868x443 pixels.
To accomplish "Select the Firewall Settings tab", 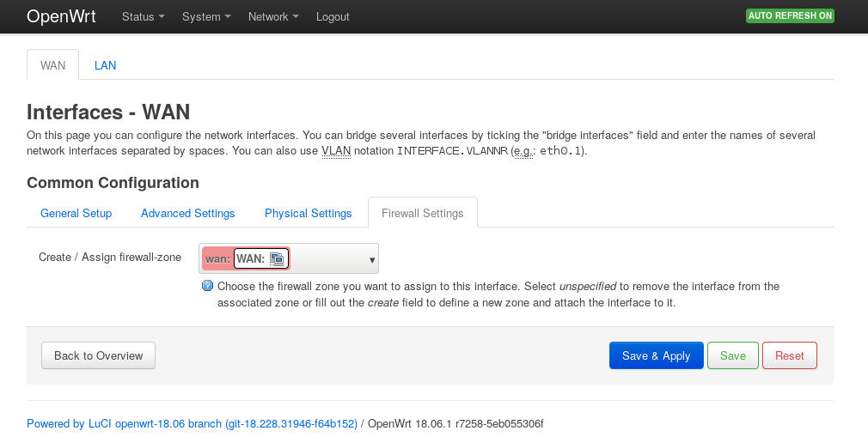I will pos(422,213).
